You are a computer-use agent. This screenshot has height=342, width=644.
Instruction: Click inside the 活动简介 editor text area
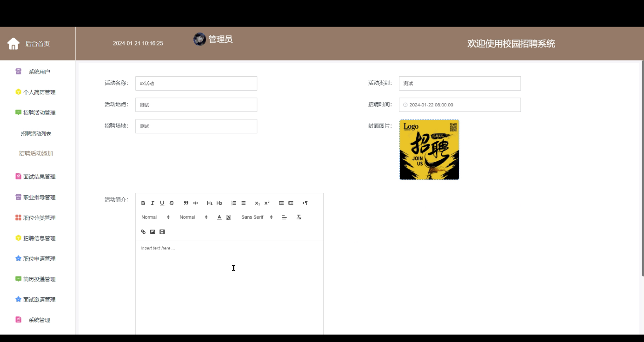coord(229,288)
